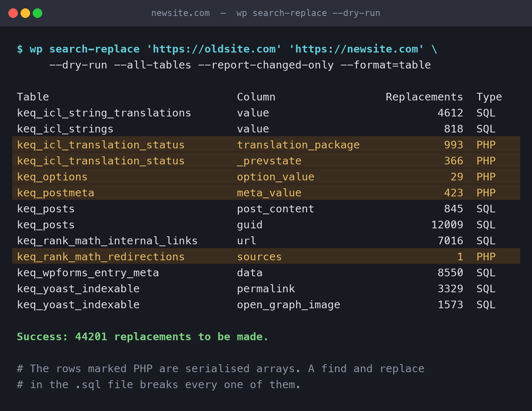The image size is (532, 411).
Task: Click the replacement count 29
Action: (x=457, y=177)
